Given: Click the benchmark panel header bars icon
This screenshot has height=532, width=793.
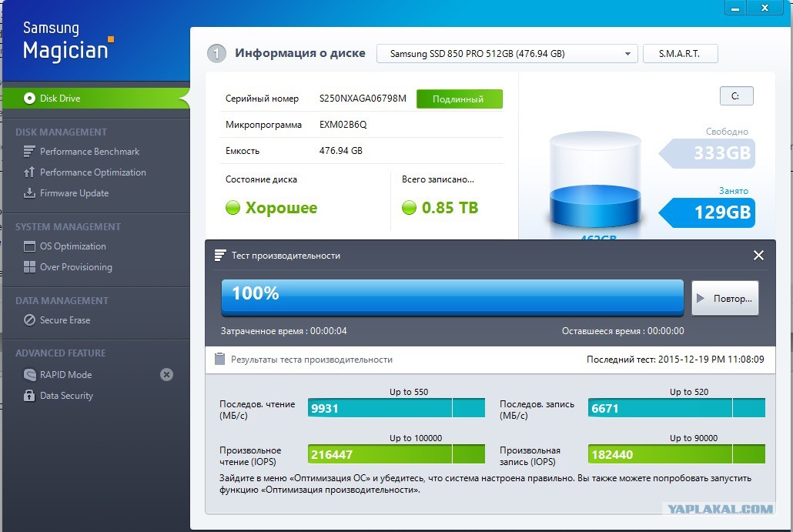Looking at the screenshot, I should coord(219,256).
